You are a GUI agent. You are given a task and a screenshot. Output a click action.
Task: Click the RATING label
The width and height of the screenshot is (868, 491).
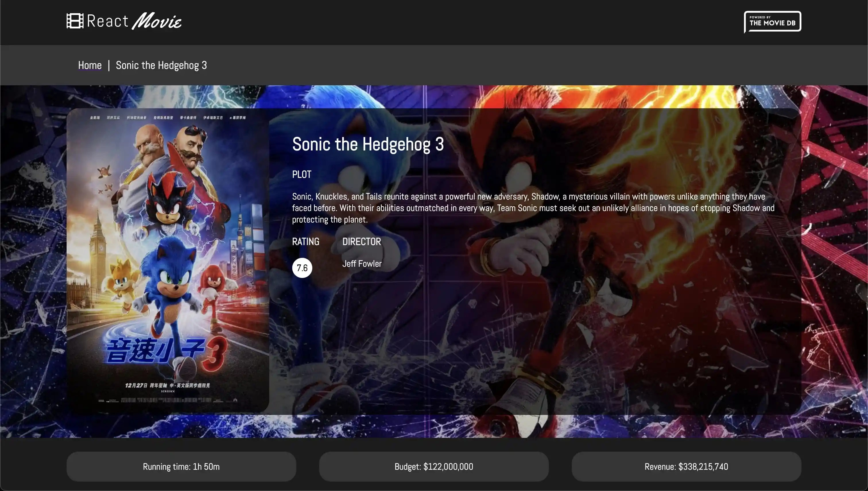pos(305,241)
